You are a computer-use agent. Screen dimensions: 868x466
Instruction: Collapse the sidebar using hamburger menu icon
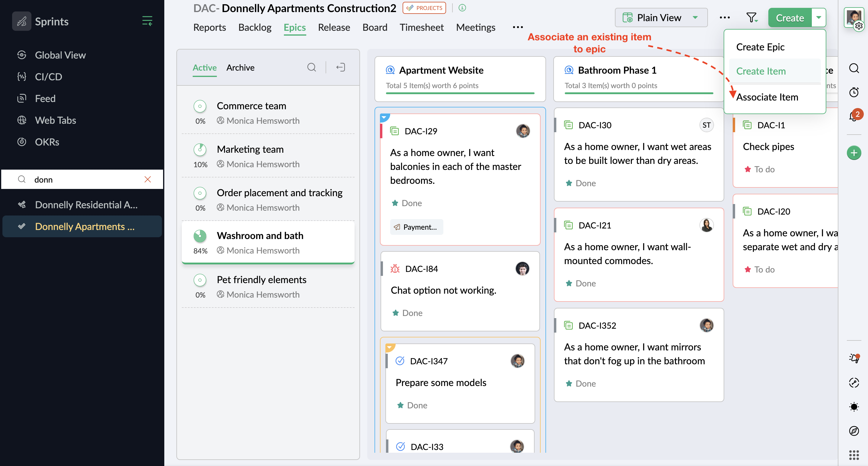(x=147, y=21)
